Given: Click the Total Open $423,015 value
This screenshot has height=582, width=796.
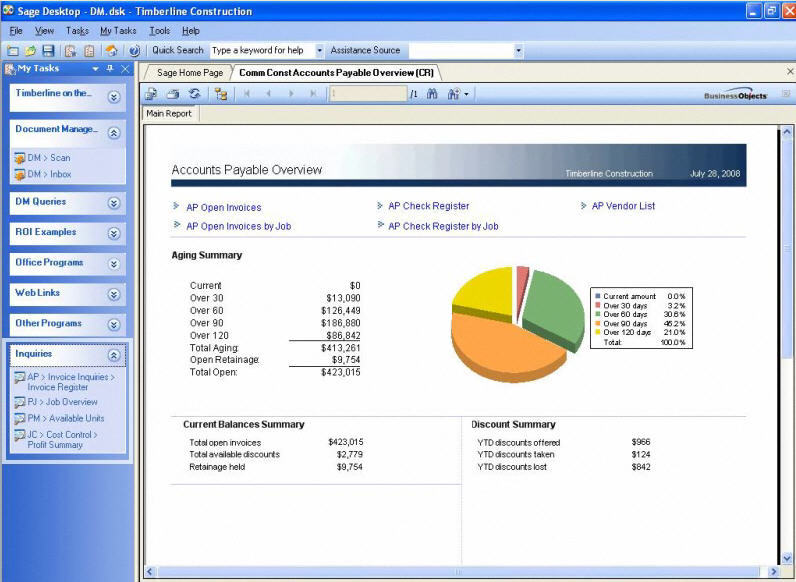Looking at the screenshot, I should click(x=341, y=372).
